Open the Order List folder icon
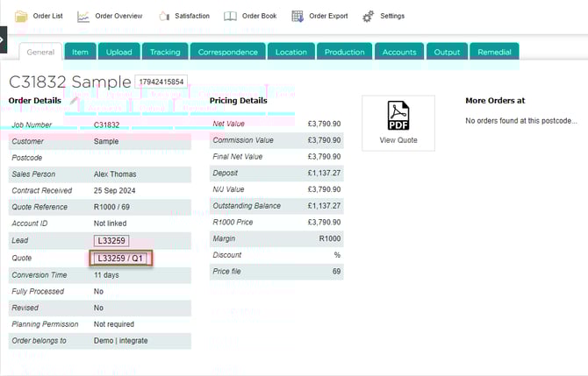 pyautogui.click(x=20, y=16)
